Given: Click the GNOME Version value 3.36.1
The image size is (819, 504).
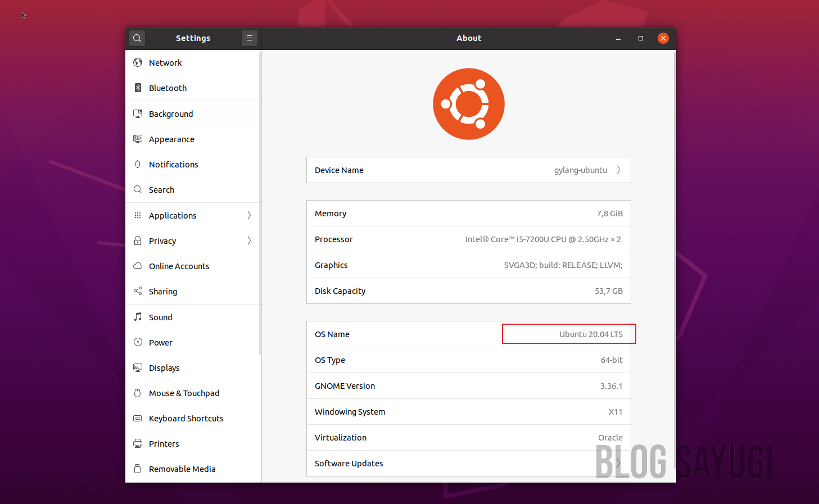Looking at the screenshot, I should tap(612, 386).
